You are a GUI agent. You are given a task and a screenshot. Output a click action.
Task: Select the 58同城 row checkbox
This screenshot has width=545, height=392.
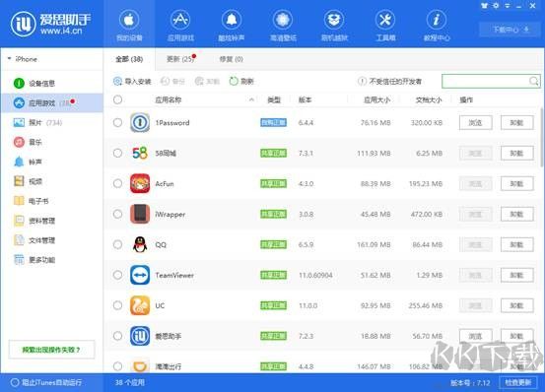click(x=118, y=153)
